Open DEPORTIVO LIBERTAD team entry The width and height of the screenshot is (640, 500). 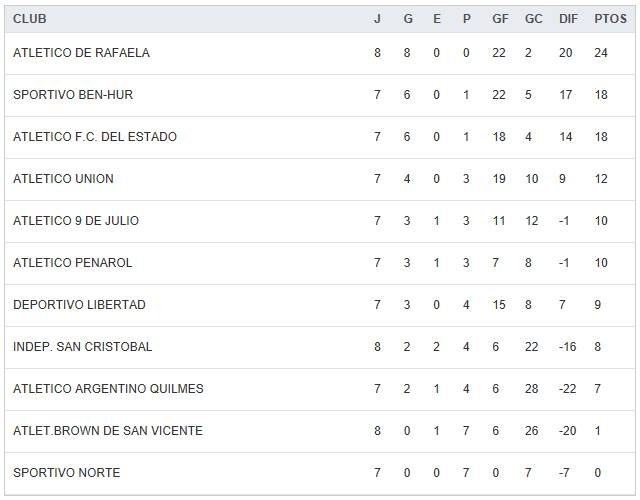(79, 305)
